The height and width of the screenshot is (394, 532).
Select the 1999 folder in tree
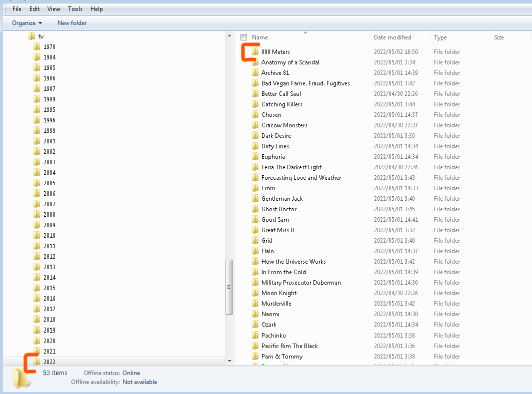pyautogui.click(x=49, y=131)
